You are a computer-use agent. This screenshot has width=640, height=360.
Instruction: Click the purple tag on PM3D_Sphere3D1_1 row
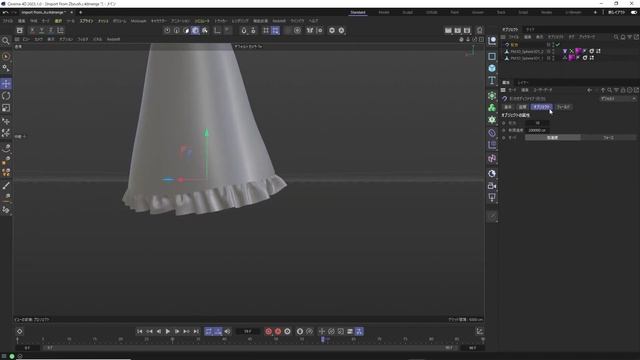(x=571, y=58)
